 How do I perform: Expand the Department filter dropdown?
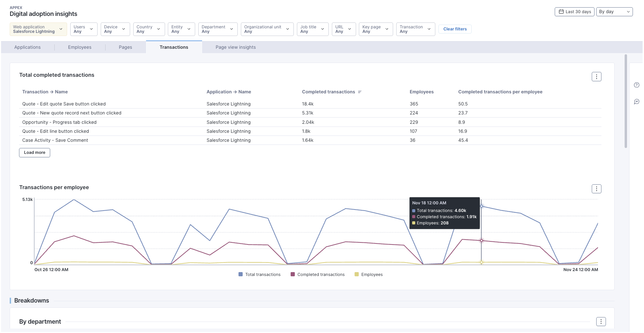[217, 29]
